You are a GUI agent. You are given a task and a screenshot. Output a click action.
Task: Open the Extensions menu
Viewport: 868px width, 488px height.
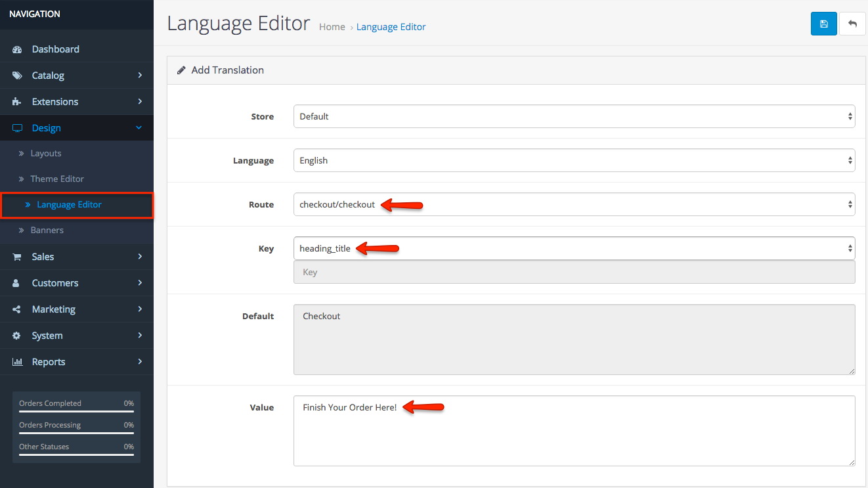click(x=77, y=102)
